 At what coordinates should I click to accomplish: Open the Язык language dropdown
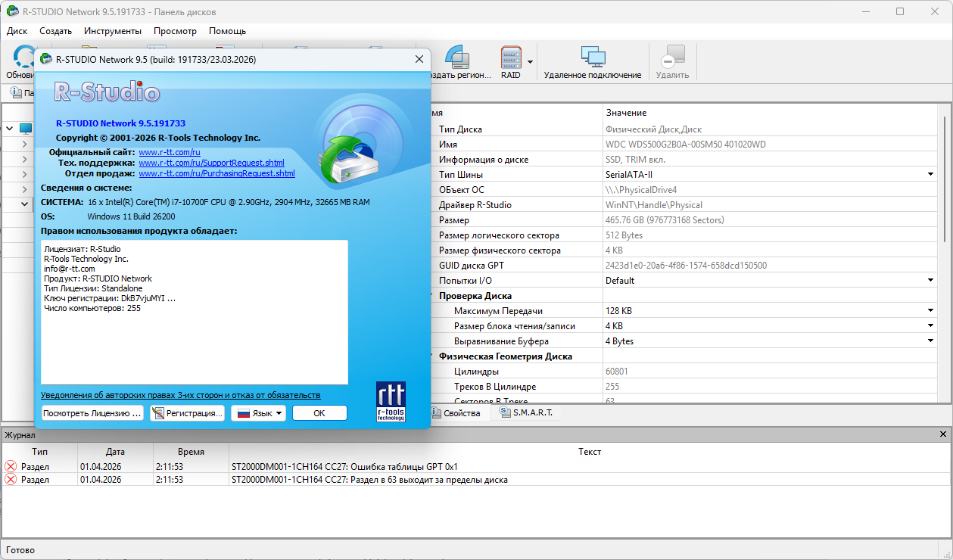[258, 413]
